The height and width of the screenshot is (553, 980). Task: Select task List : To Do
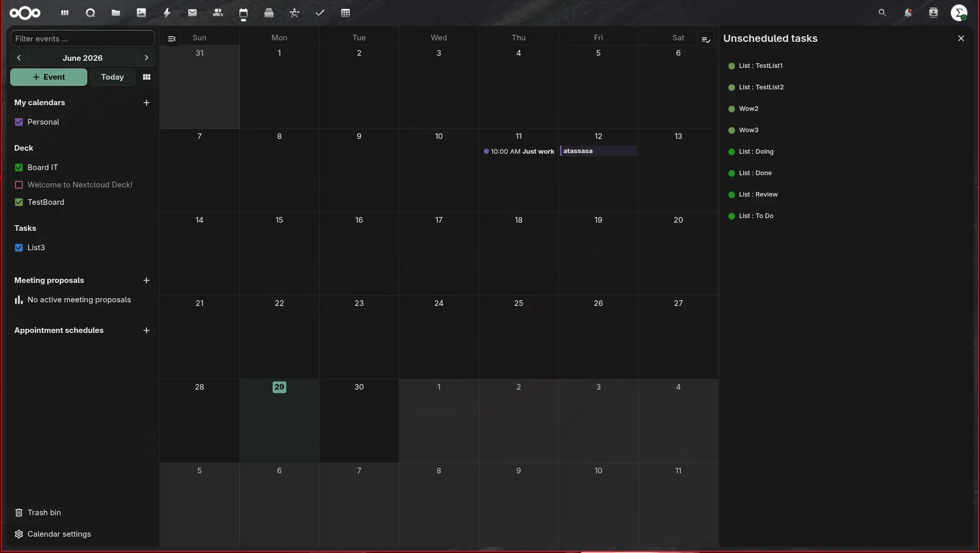756,216
